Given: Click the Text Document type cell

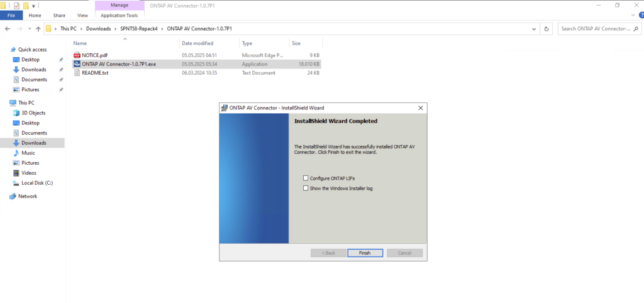Looking at the screenshot, I should click(258, 73).
